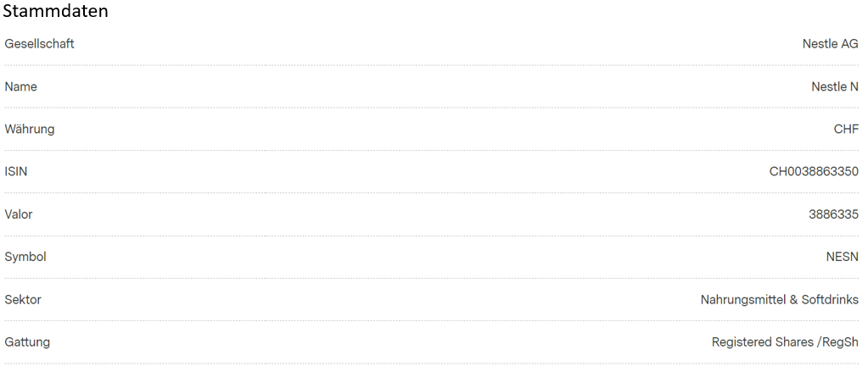Click the NESN ticker symbol
Viewport: 868px width, 372px height.
842,257
